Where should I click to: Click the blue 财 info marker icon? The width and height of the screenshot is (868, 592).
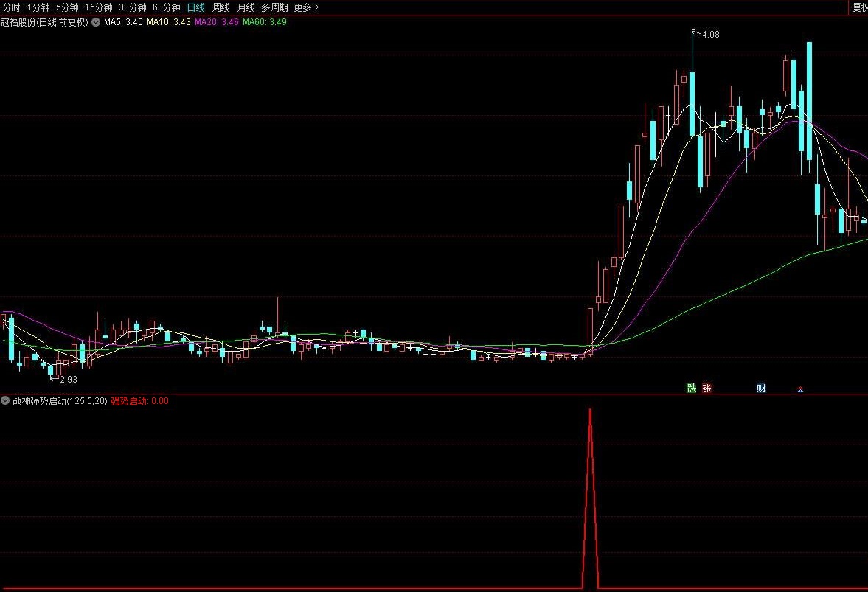click(761, 389)
